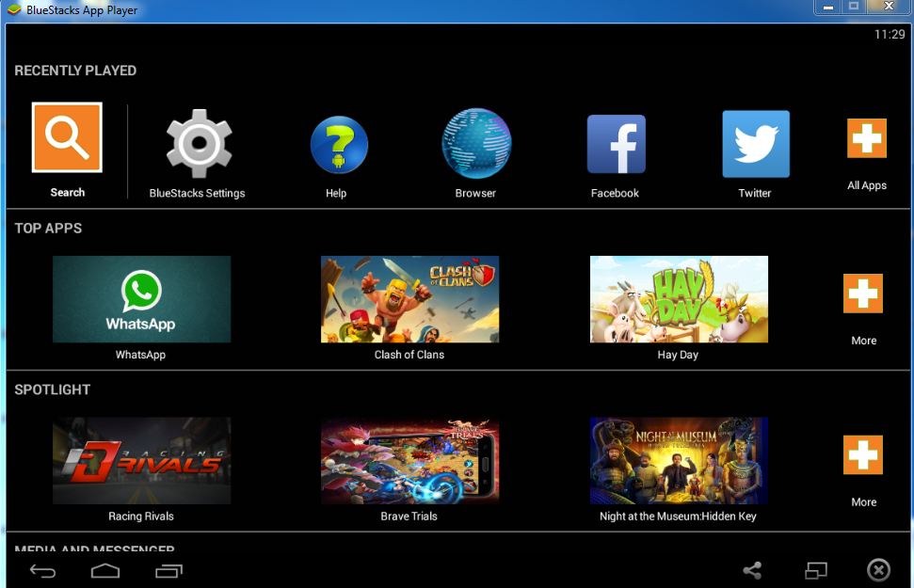Click Night at the Museum:Hidden Key caption
Screen dimensions: 914x588
coord(678,516)
